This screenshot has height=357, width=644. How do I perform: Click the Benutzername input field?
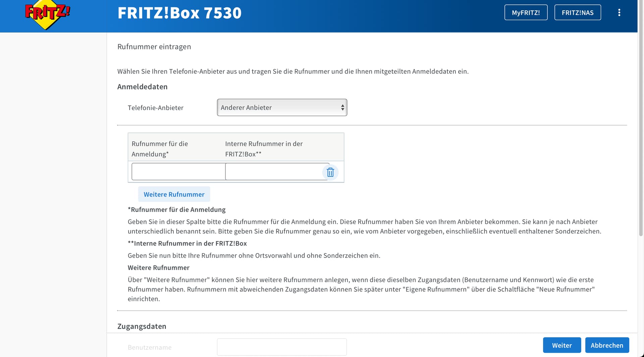[x=282, y=347]
